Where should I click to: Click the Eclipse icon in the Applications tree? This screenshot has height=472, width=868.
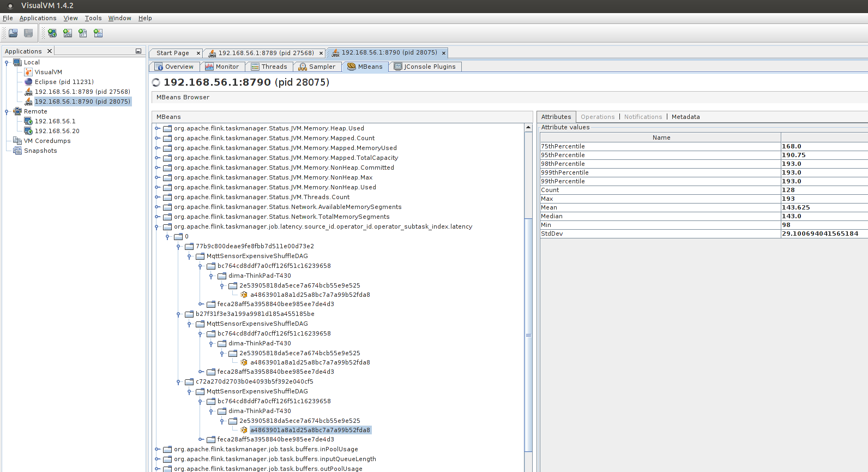tap(28, 82)
